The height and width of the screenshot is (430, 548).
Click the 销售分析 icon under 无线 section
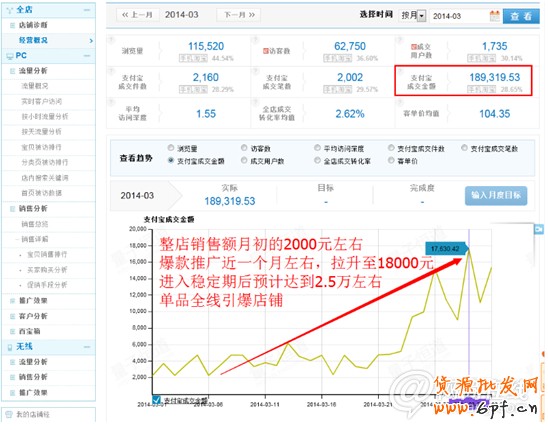pyautogui.click(x=13, y=377)
